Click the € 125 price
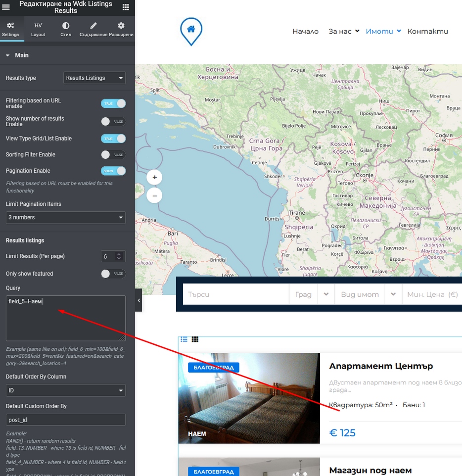This screenshot has width=462, height=476. [342, 432]
